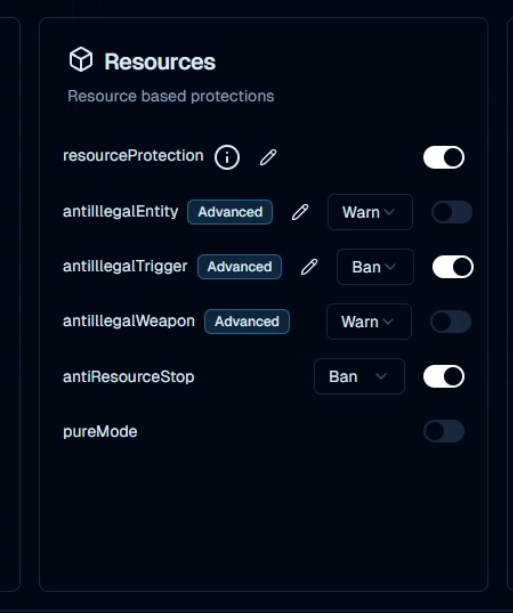The image size is (513, 613).
Task: Enable the antiIllegalWeapon switch
Action: 451,321
